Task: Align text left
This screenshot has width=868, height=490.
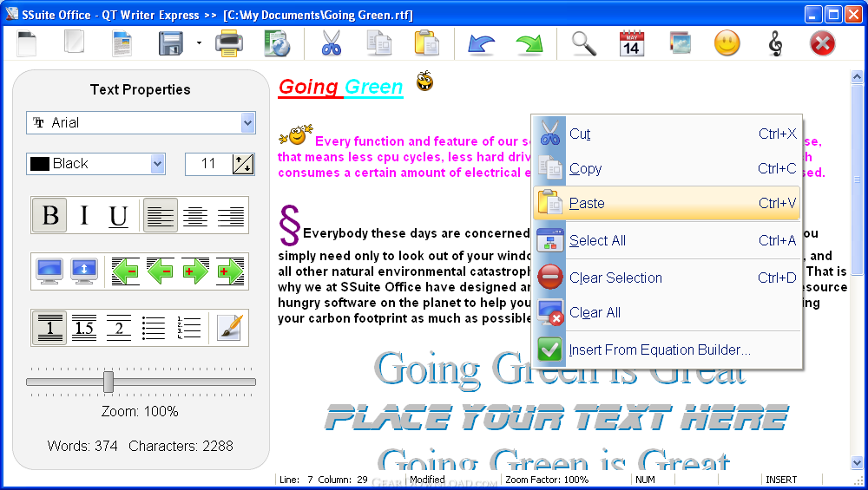Action: pyautogui.click(x=161, y=215)
